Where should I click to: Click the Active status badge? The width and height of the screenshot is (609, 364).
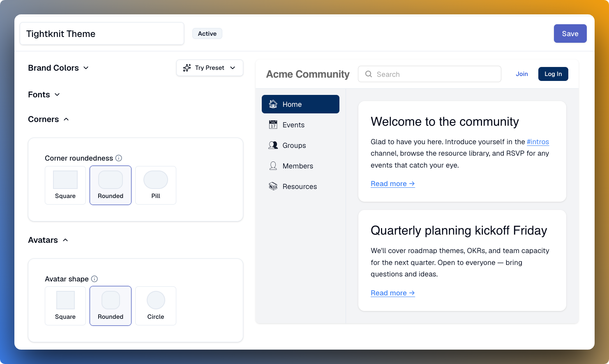click(207, 34)
